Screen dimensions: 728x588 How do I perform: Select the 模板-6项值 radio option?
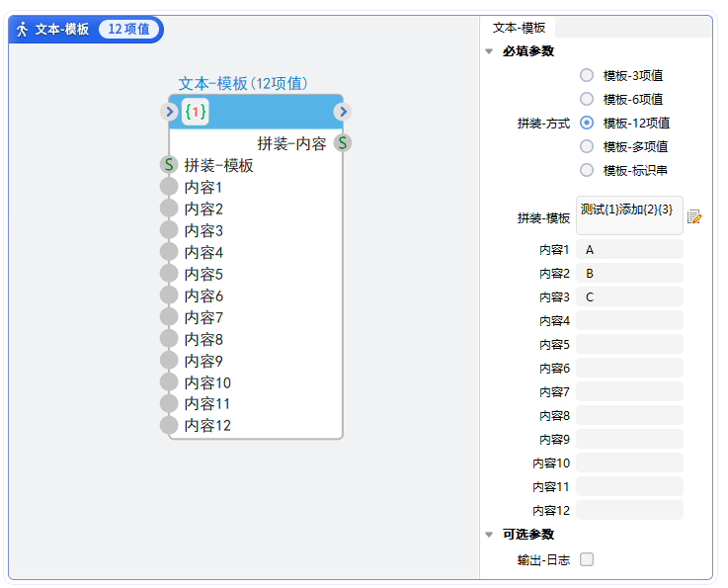(x=587, y=99)
